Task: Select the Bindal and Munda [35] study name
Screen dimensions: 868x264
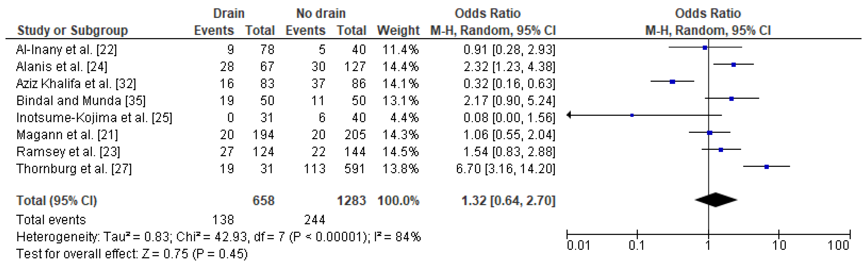Action: click(81, 101)
